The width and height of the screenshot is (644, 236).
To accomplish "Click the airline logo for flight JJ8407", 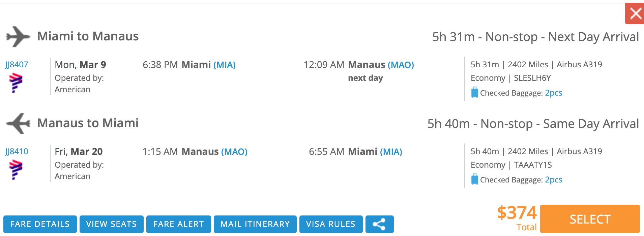I will (16, 83).
